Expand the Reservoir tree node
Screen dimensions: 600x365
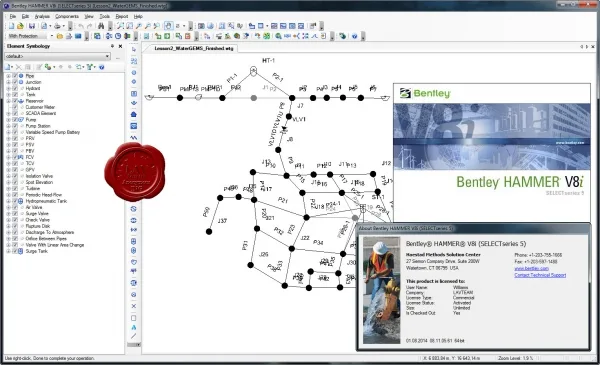[x=8, y=101]
